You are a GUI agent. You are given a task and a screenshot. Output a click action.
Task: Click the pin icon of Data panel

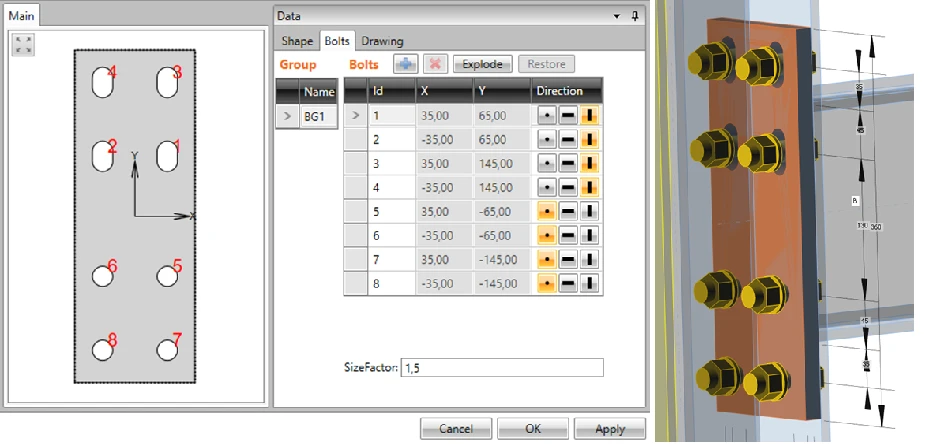(x=635, y=17)
